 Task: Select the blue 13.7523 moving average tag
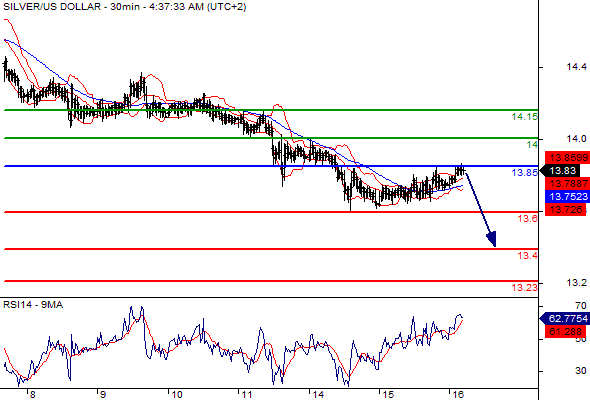(x=568, y=196)
